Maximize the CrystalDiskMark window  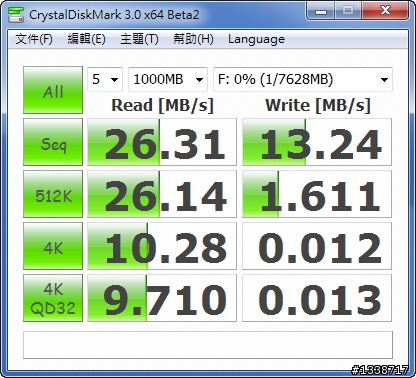(x=348, y=11)
